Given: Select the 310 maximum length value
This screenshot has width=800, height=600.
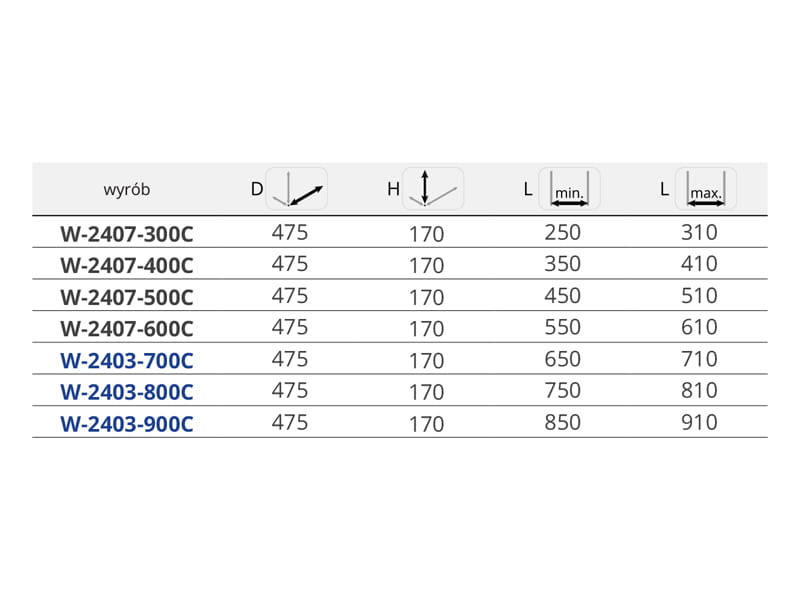Looking at the screenshot, I should coord(700,233).
